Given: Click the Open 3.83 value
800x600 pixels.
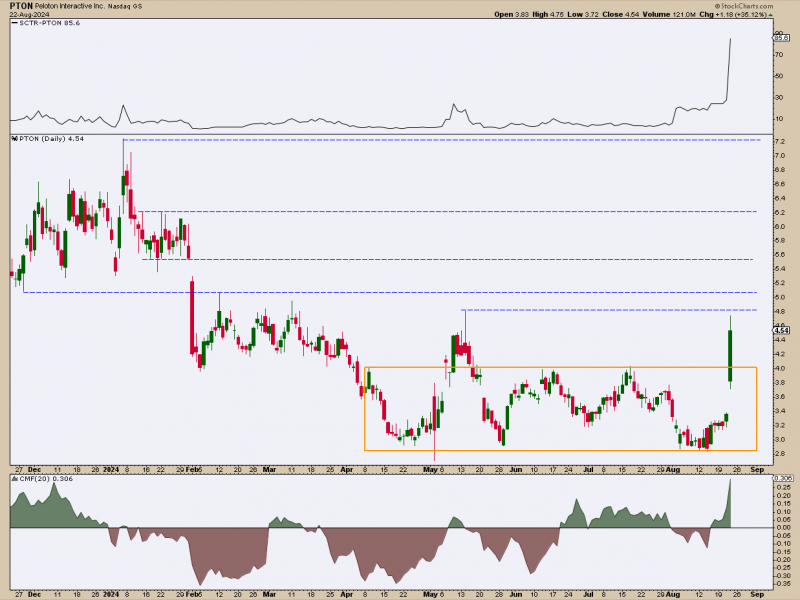Looking at the screenshot, I should 511,14.
